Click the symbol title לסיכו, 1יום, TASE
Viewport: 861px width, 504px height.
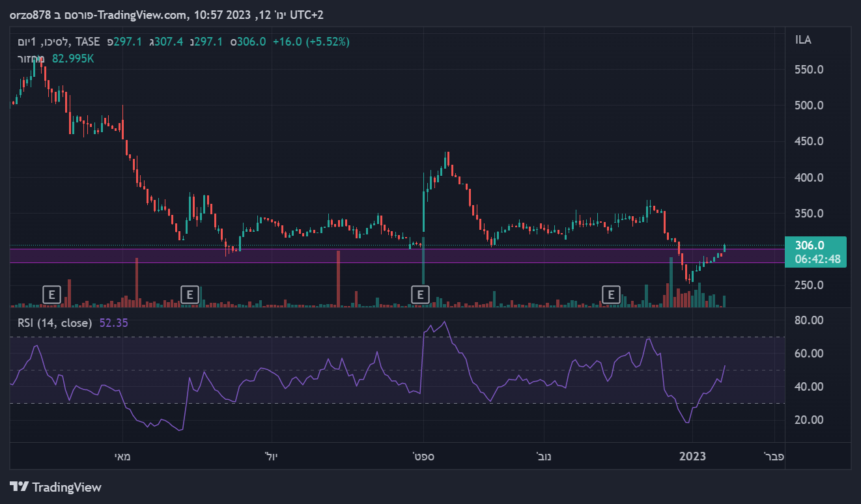click(x=59, y=42)
